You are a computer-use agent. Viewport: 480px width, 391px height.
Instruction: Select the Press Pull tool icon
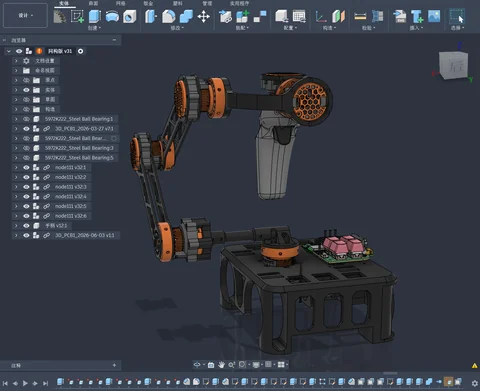[151, 16]
